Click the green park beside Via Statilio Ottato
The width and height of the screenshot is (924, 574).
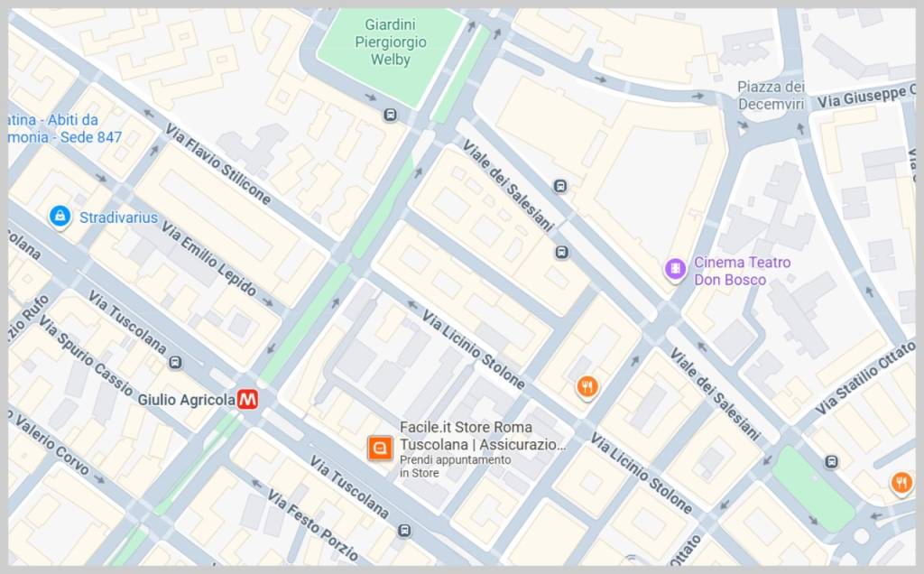pos(813,488)
